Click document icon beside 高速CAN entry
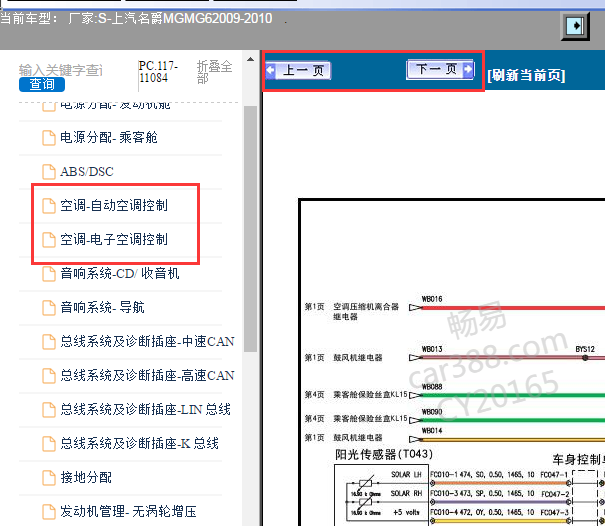This screenshot has width=605, height=526. (x=49, y=375)
